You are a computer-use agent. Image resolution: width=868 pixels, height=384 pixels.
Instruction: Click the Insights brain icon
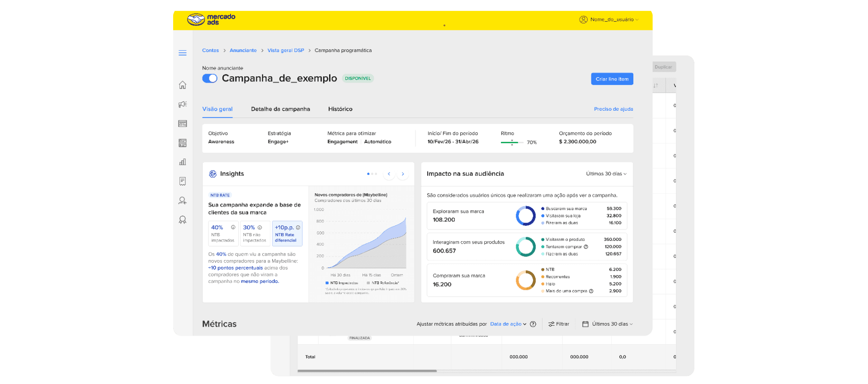[x=213, y=174]
